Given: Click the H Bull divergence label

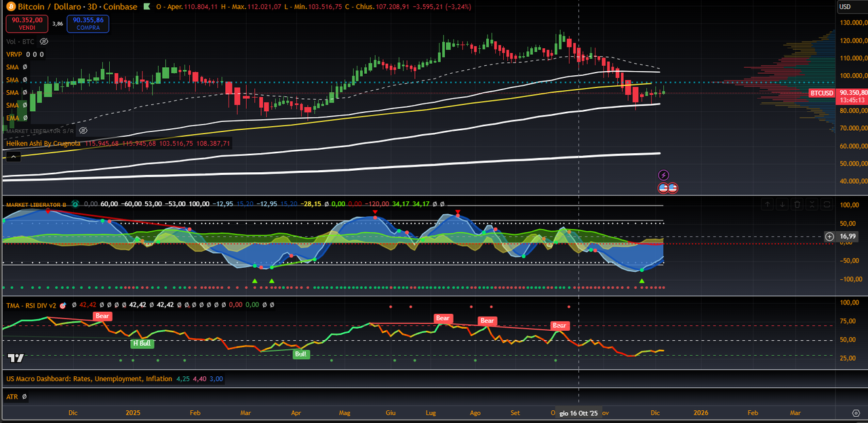Looking at the screenshot, I should tap(142, 344).
